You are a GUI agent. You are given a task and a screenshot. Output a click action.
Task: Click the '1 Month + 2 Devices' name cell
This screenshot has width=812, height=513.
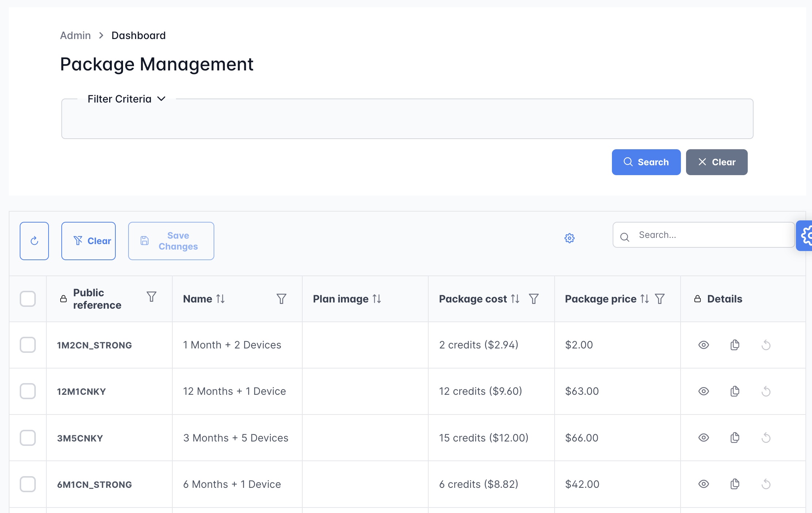tap(237, 345)
